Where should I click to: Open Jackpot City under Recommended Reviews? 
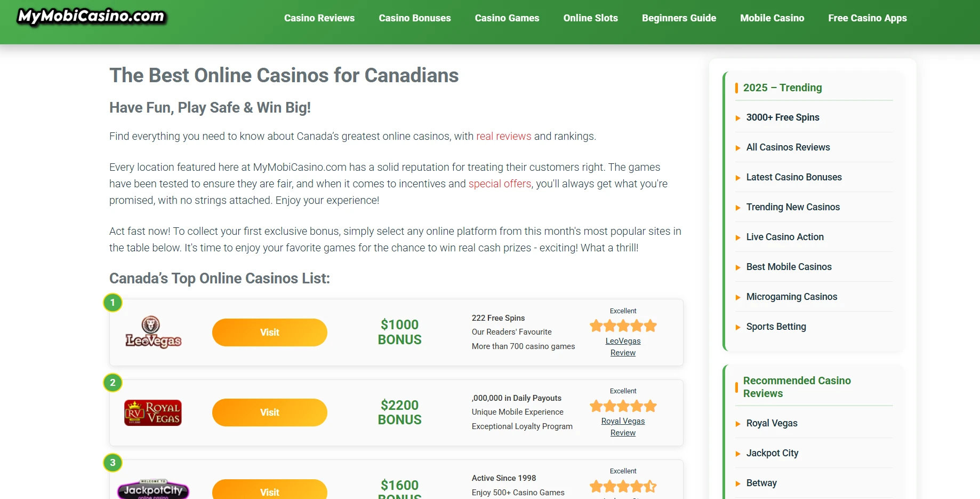tap(772, 453)
